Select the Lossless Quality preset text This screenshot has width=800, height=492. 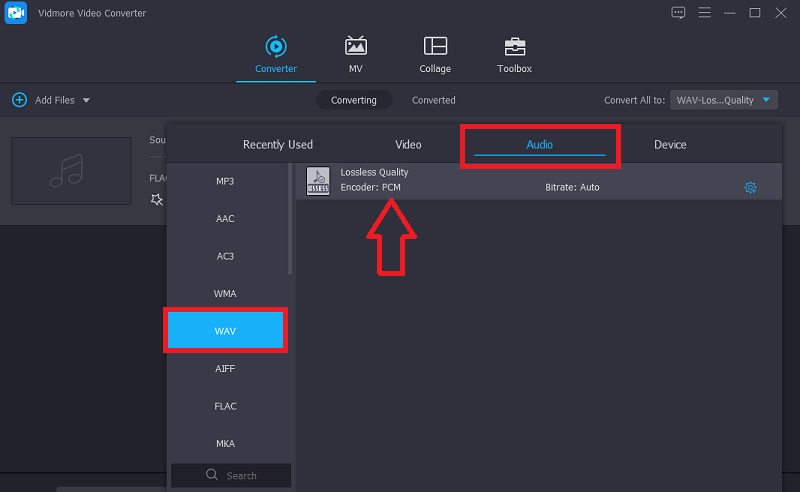(374, 173)
